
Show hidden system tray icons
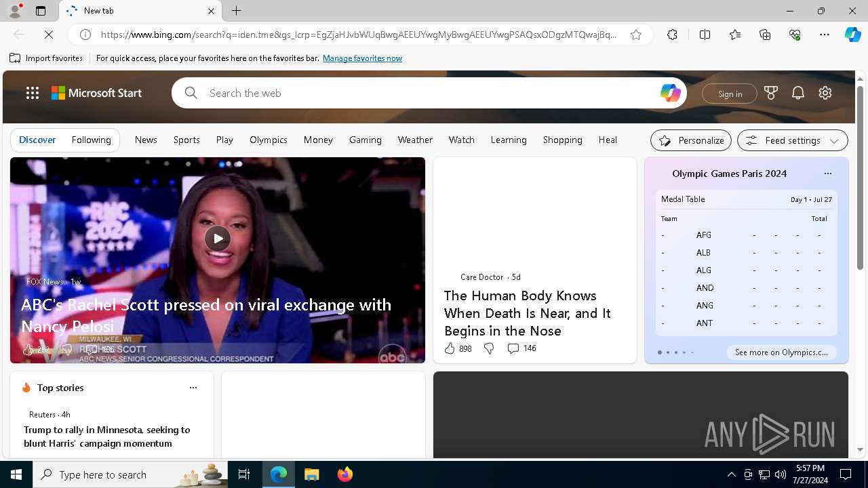click(731, 474)
